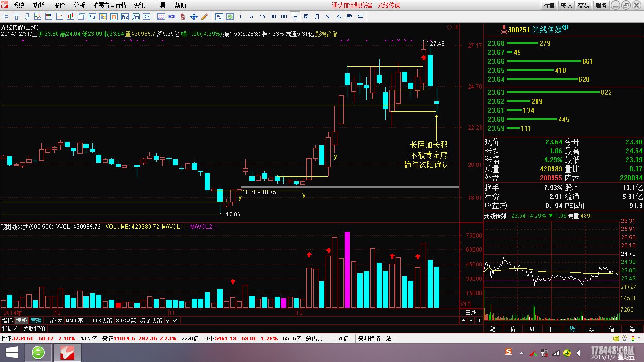Open the quote list table icon

[49, 16]
